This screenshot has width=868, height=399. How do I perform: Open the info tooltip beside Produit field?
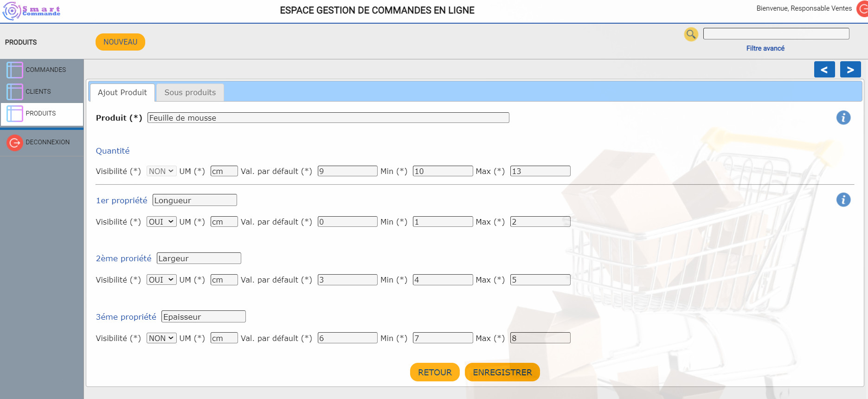[843, 117]
